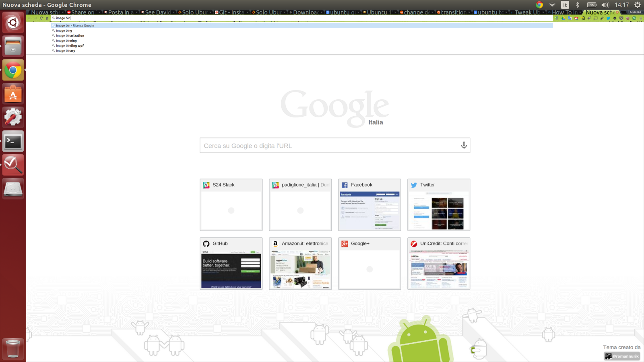Close the active 'Nuova scheda' tab

pyautogui.click(x=617, y=12)
